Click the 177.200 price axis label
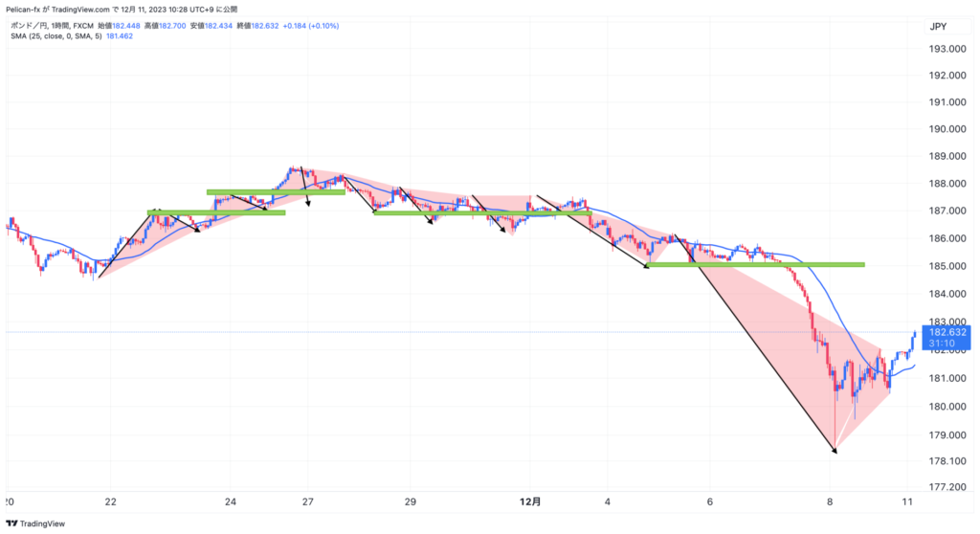 click(x=947, y=487)
